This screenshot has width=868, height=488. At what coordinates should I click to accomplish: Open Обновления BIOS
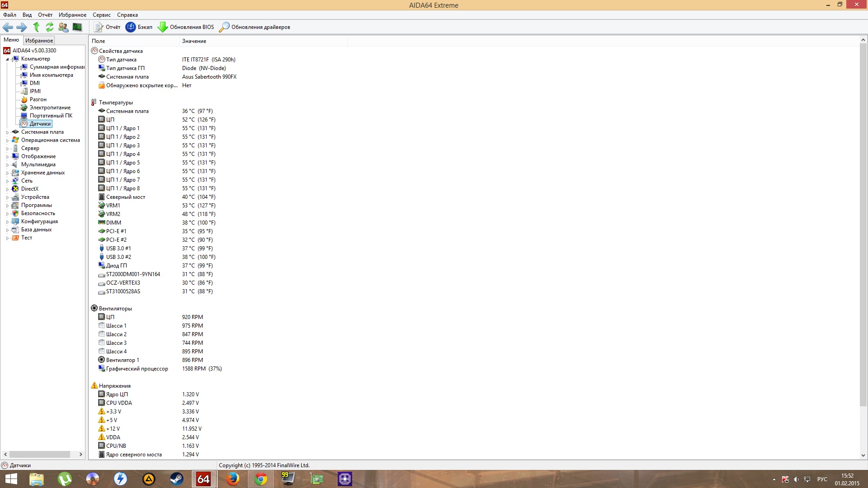coord(186,27)
